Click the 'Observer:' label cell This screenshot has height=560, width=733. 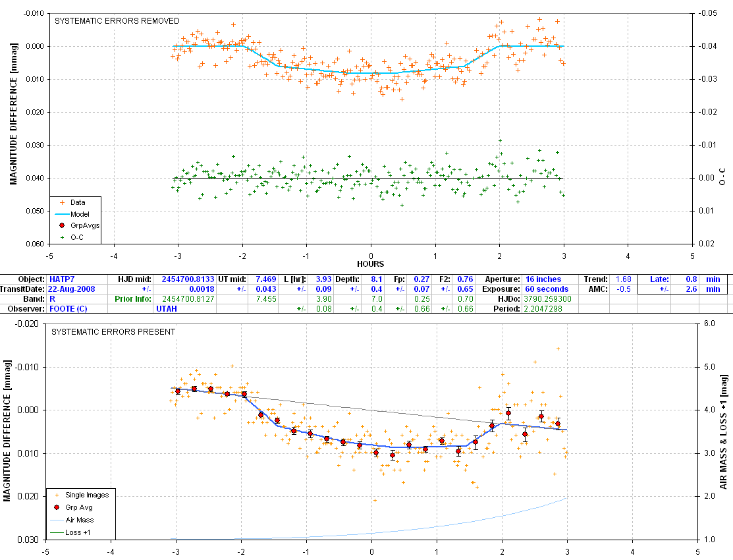coord(26,309)
